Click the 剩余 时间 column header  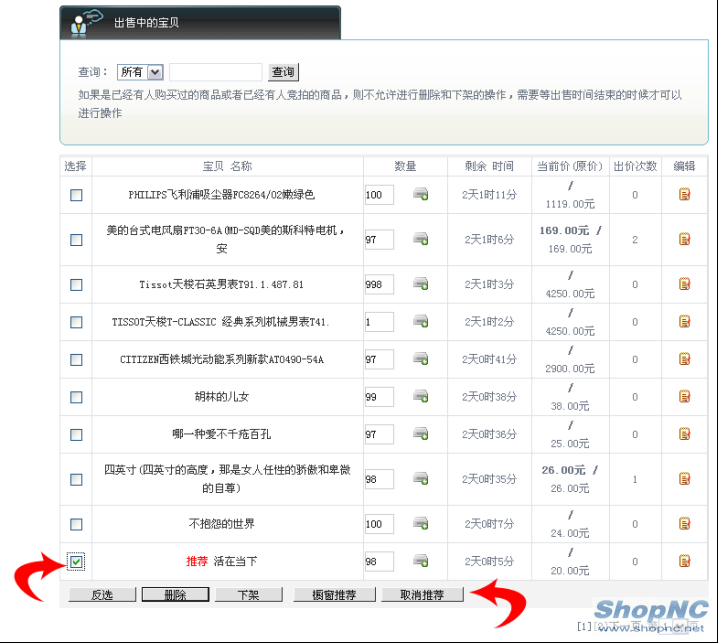pyautogui.click(x=489, y=166)
